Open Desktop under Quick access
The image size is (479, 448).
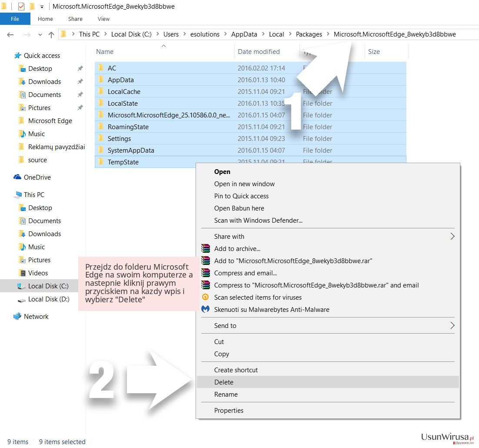[40, 68]
